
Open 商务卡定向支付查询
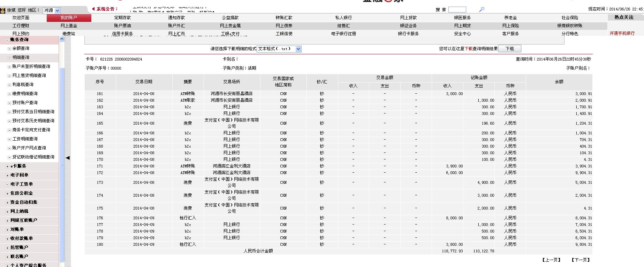[31, 130]
